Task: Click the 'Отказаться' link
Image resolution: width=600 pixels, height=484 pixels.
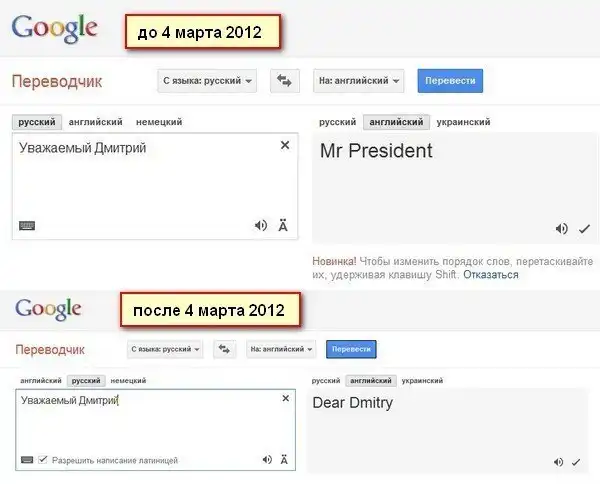Action: click(491, 275)
